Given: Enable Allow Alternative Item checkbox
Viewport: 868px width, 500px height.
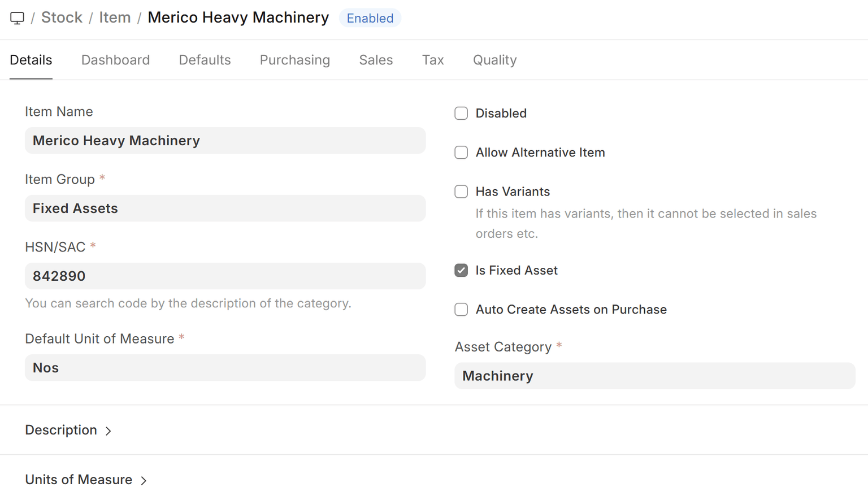Looking at the screenshot, I should pos(461,153).
